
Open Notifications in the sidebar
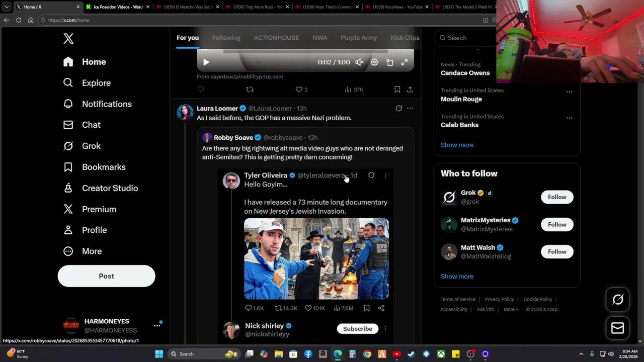click(97, 104)
